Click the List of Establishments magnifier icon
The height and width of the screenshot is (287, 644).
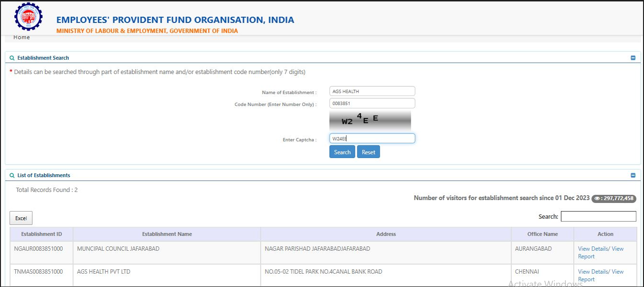pos(12,175)
